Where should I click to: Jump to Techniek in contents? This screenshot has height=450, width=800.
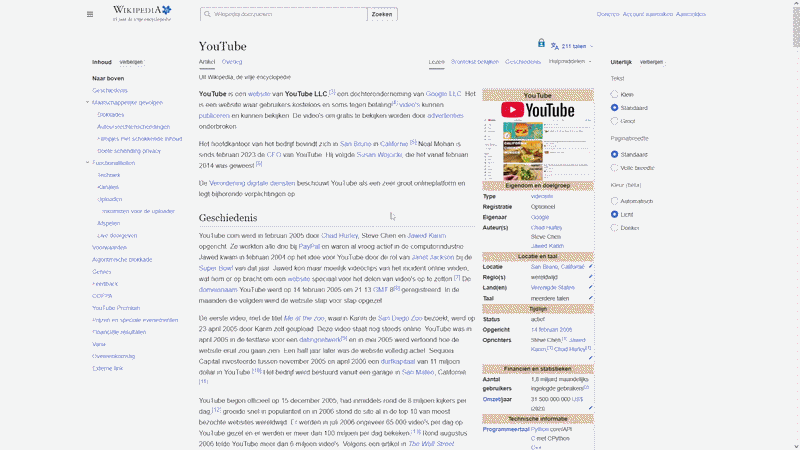coord(109,175)
